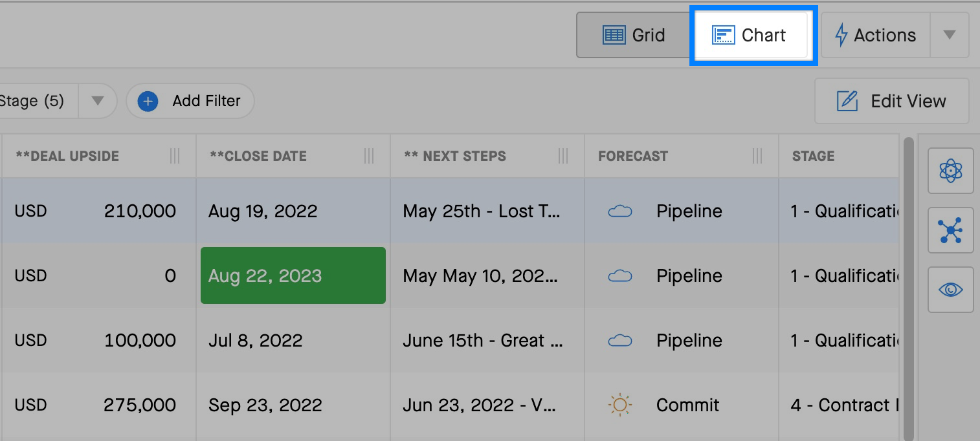Expand the Actions dropdown arrow
The height and width of the screenshot is (441, 980).
point(949,35)
